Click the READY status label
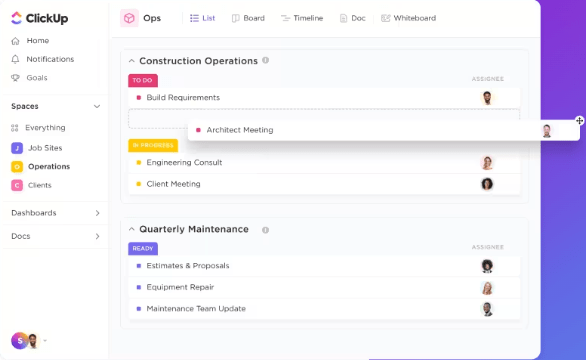This screenshot has height=360, width=586. (x=143, y=249)
